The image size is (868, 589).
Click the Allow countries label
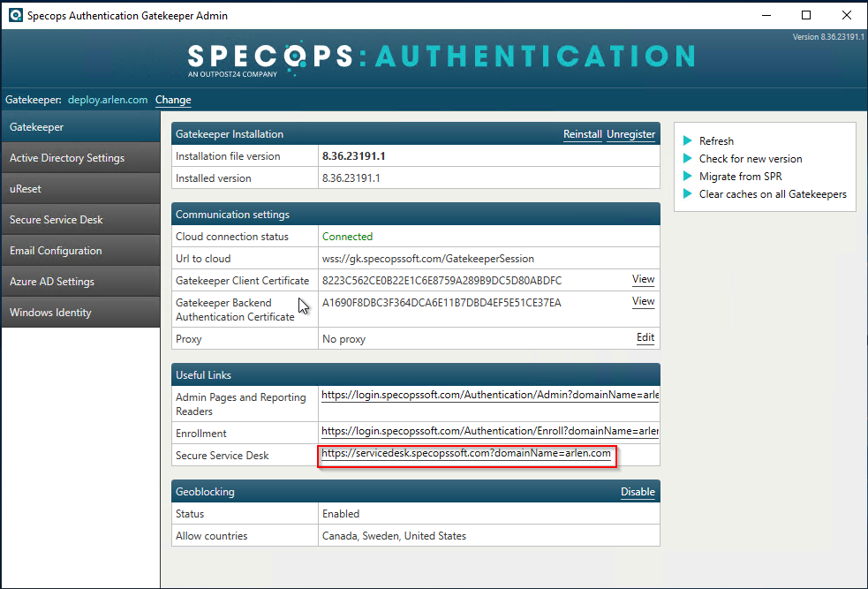pos(211,536)
